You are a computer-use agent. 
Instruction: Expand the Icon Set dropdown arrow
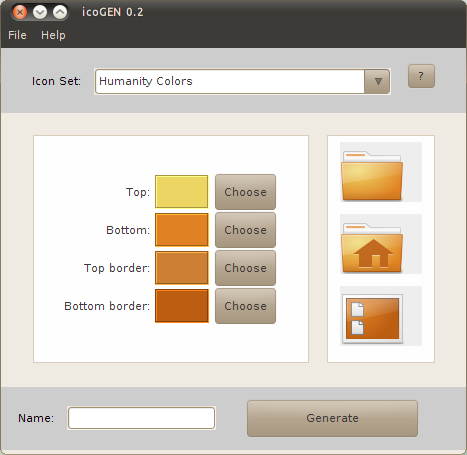377,81
